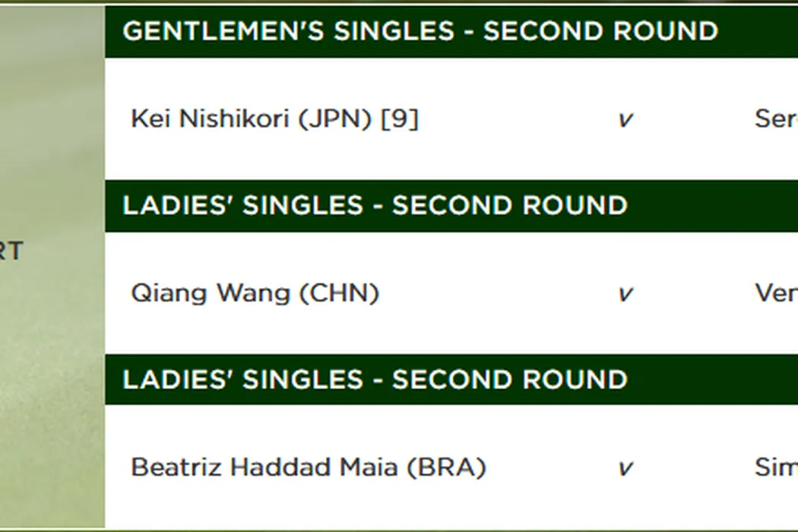Open Qiang Wang's player link
Viewport: 798px width, 532px height.
(211, 293)
